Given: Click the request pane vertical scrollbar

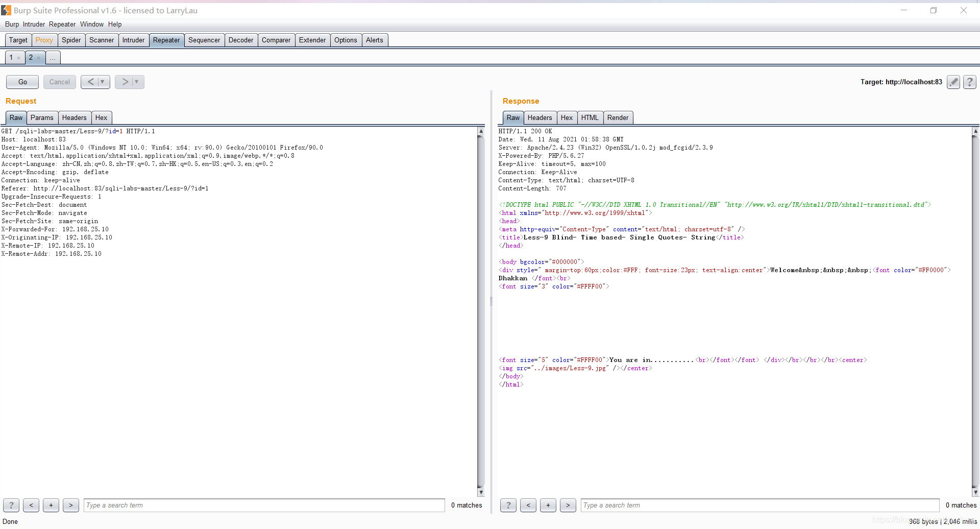Looking at the screenshot, I should click(481, 311).
